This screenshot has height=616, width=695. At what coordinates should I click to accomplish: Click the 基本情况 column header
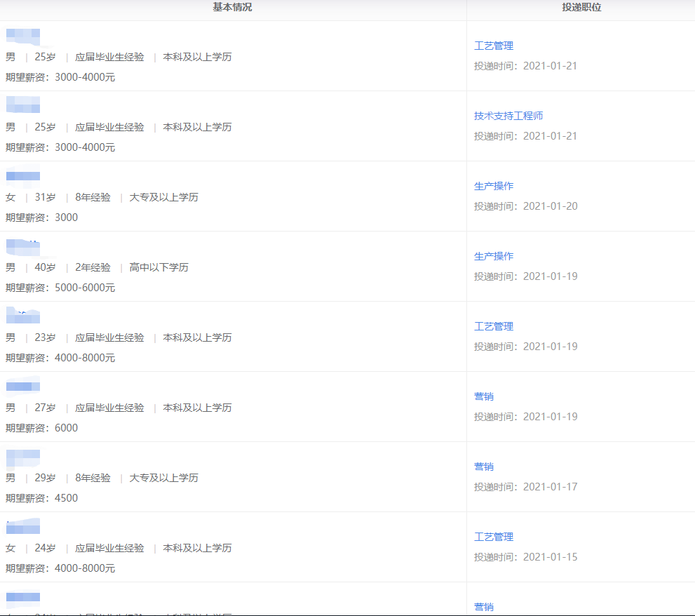[232, 8]
